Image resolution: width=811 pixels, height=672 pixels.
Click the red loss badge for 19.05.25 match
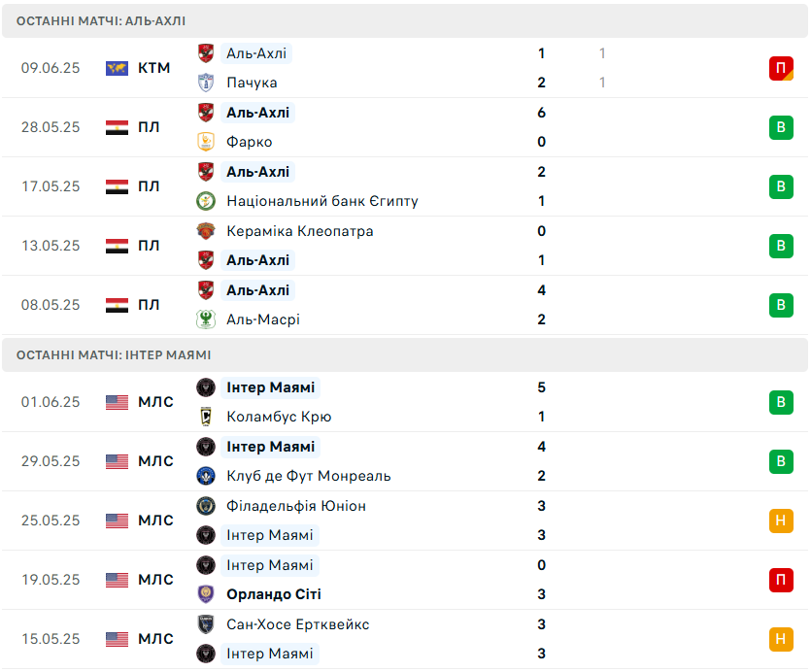tap(781, 580)
